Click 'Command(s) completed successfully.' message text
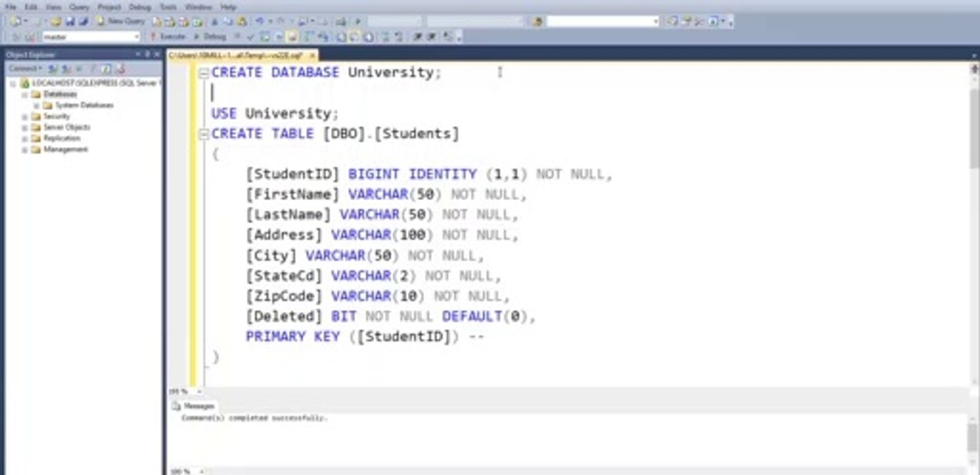This screenshot has width=980, height=475. click(x=255, y=418)
